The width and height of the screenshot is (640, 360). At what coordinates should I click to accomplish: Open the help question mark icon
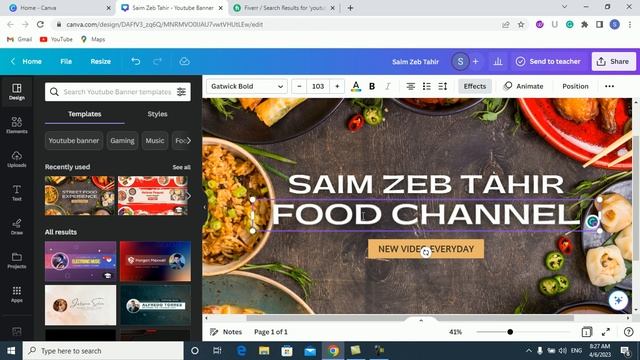click(x=629, y=332)
